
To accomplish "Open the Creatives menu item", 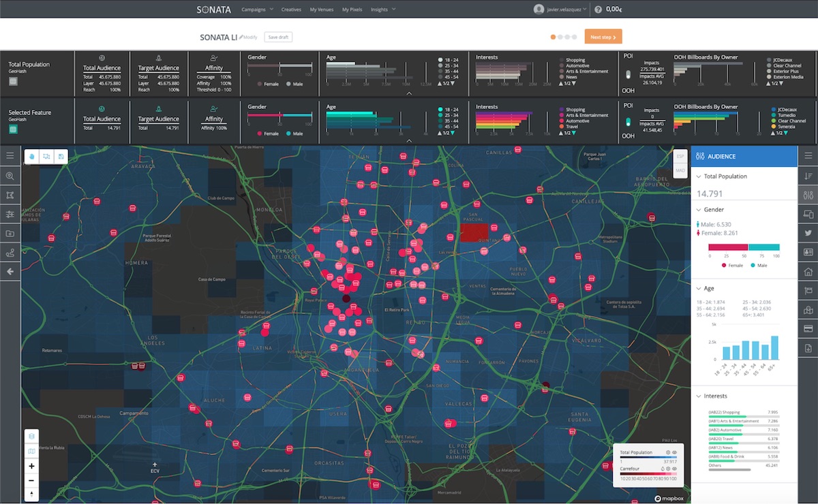I will tap(291, 10).
